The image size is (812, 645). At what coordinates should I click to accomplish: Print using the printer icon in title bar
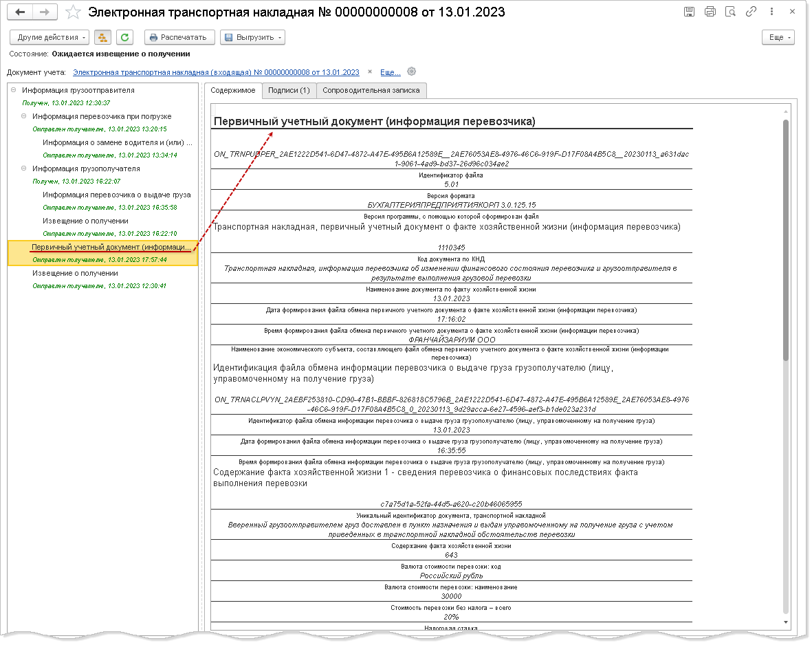pos(710,12)
